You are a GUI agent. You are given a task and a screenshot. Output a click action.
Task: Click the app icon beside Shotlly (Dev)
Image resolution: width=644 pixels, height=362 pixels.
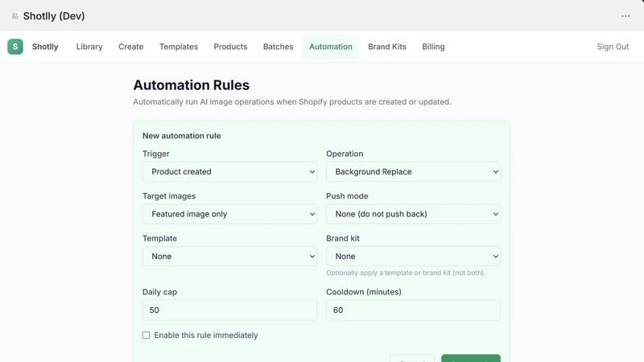15,16
